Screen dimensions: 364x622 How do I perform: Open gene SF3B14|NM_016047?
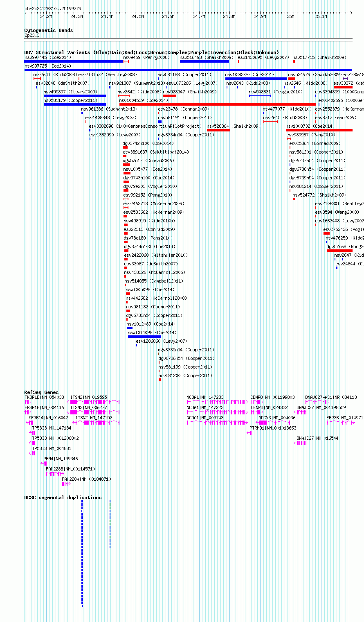(48, 418)
